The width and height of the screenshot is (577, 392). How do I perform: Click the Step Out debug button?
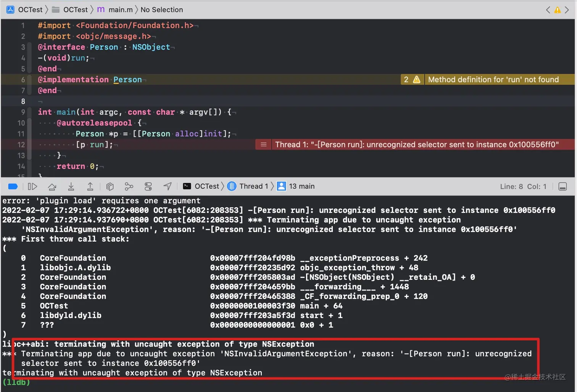(90, 186)
